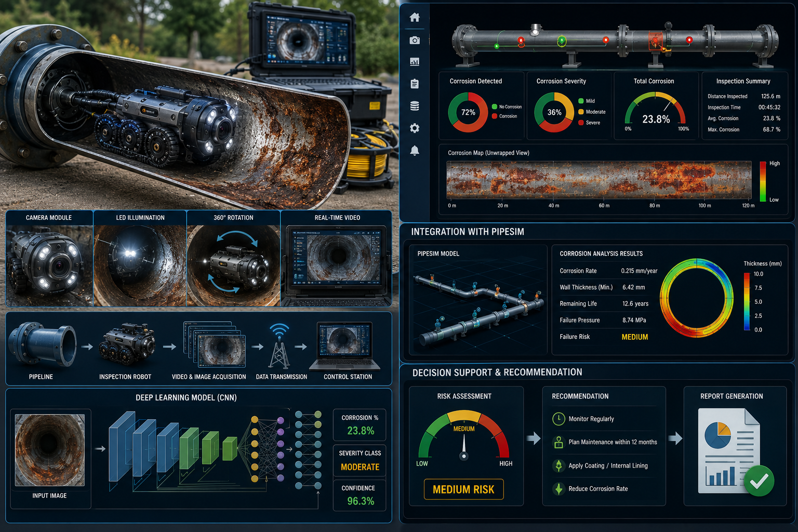Click the Corrosion Detected 72% donut chart

(x=468, y=112)
